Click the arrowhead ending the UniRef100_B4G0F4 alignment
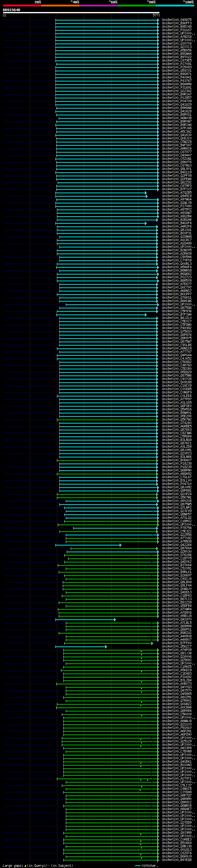 click(x=146, y=224)
